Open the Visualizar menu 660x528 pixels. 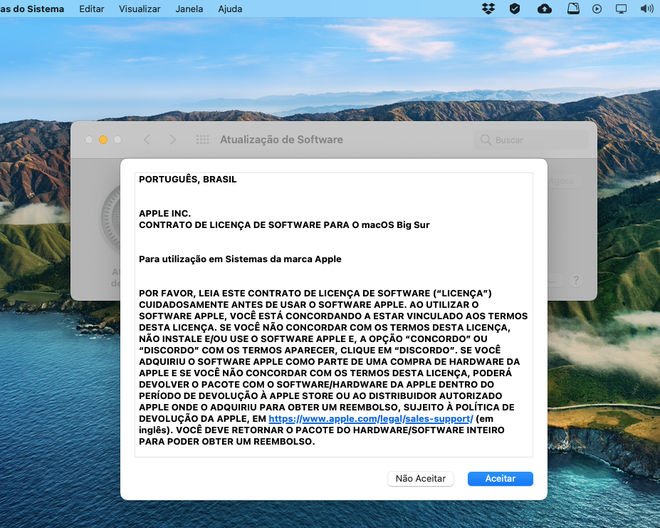[x=139, y=9]
